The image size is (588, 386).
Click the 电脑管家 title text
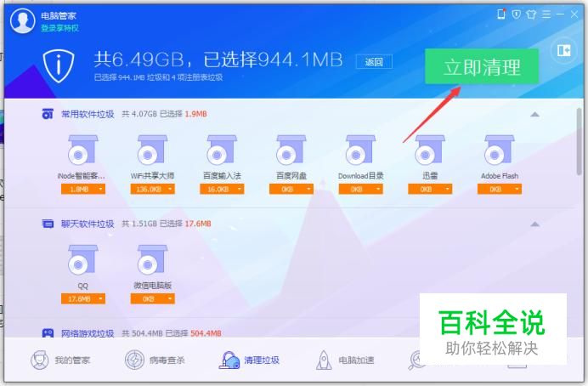pyautogui.click(x=59, y=16)
